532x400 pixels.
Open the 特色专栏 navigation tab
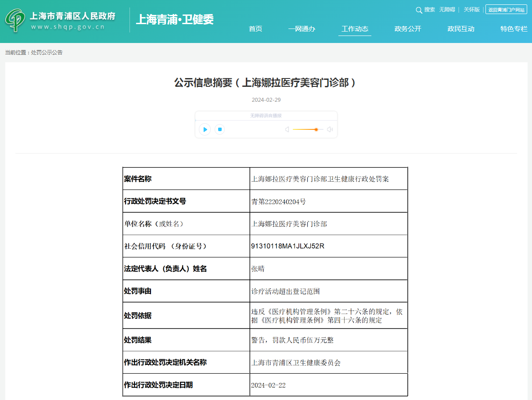click(514, 29)
